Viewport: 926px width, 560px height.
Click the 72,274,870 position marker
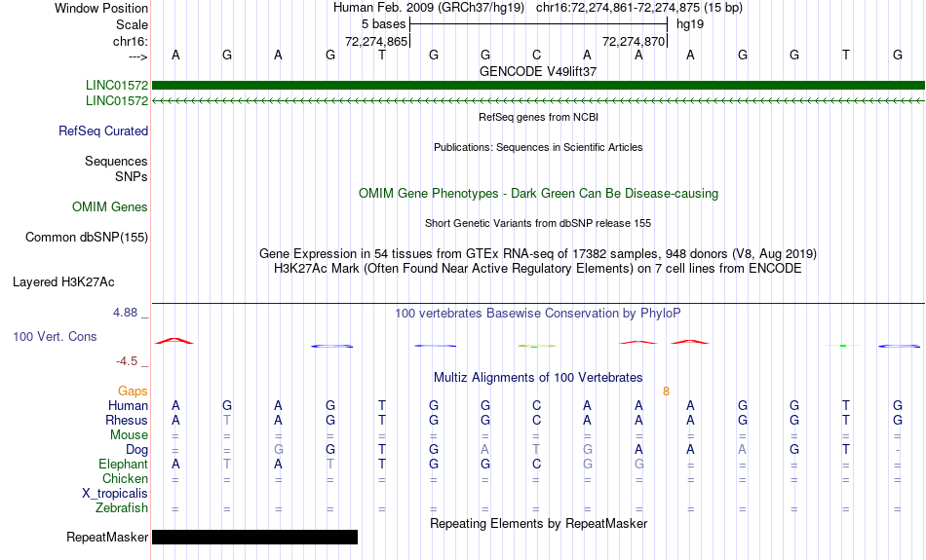(635, 41)
